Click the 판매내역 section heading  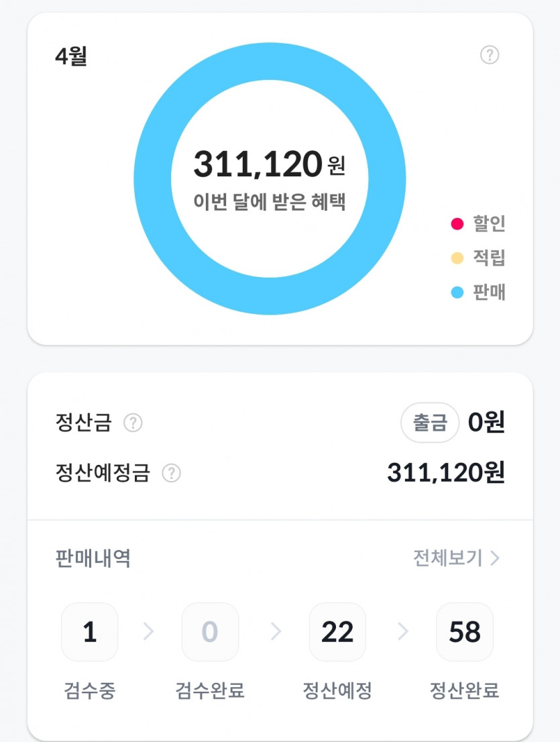click(93, 558)
